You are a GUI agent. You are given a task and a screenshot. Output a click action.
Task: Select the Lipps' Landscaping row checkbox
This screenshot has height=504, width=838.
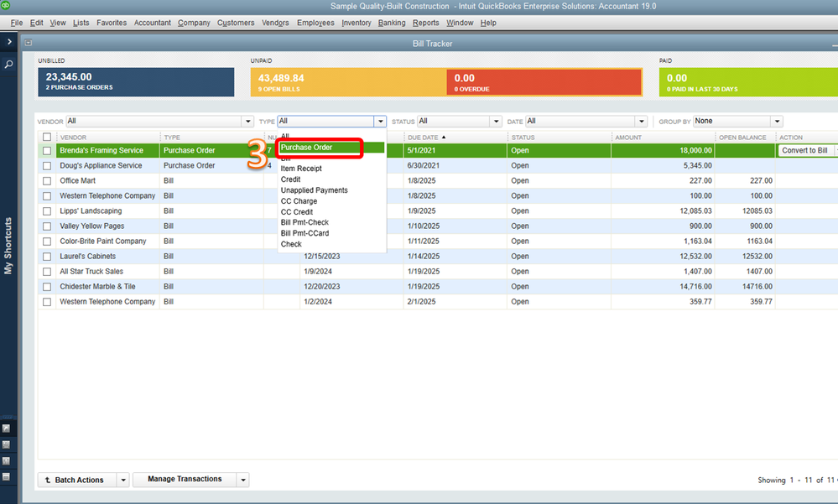[47, 211]
